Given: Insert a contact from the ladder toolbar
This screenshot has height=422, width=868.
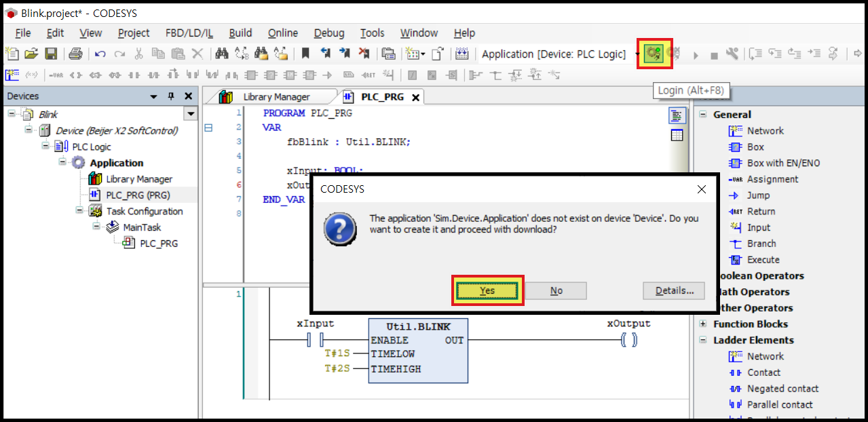Looking at the screenshot, I should point(134,75).
